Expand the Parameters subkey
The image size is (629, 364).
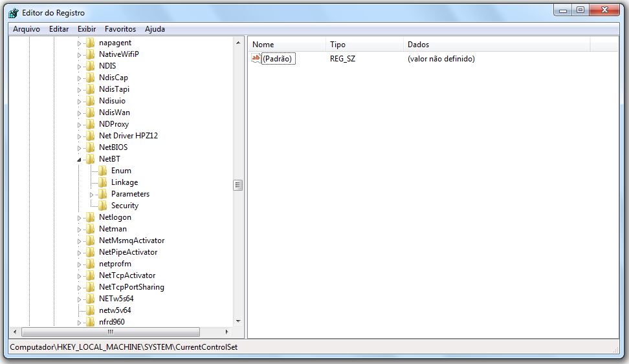(x=92, y=194)
